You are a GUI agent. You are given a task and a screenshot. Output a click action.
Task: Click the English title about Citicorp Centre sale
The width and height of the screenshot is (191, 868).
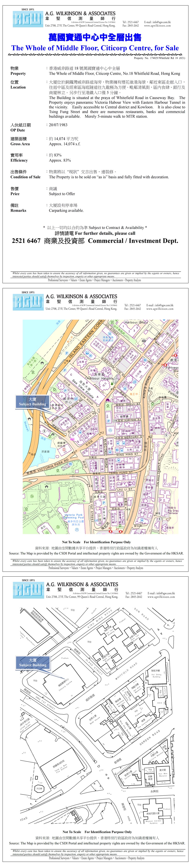point(95,48)
